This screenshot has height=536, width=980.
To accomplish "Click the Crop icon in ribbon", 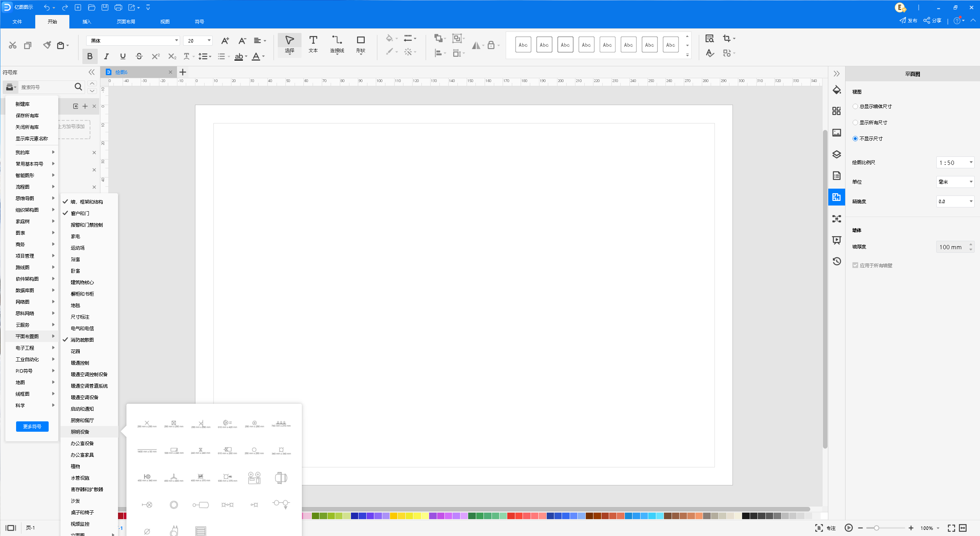I will 726,38.
